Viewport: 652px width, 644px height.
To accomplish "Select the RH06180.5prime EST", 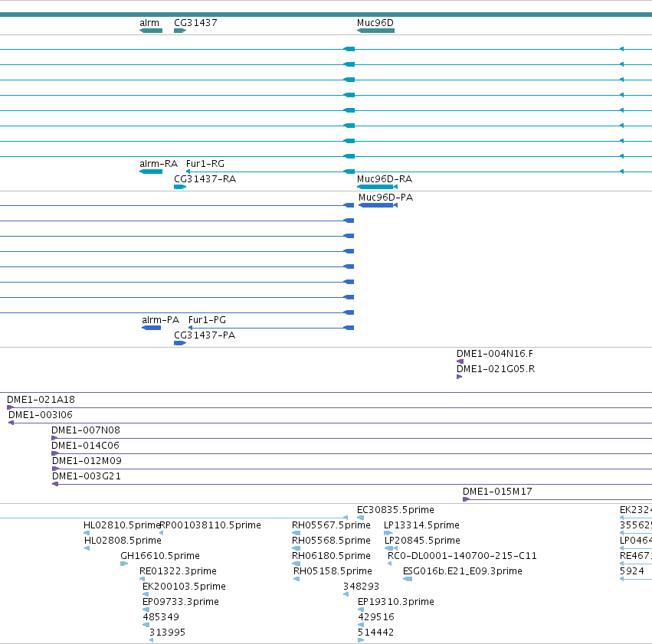I will click(296, 564).
